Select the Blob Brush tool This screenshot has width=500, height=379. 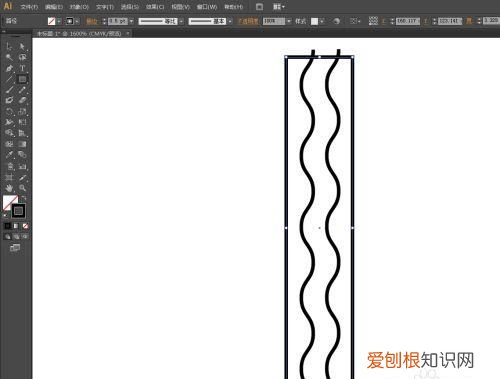(9, 100)
